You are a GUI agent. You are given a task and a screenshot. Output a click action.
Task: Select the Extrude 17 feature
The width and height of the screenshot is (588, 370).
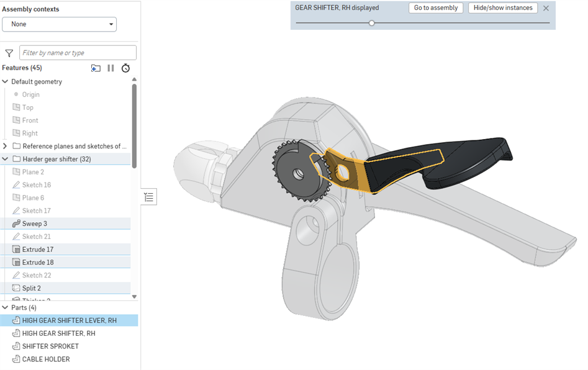point(37,250)
